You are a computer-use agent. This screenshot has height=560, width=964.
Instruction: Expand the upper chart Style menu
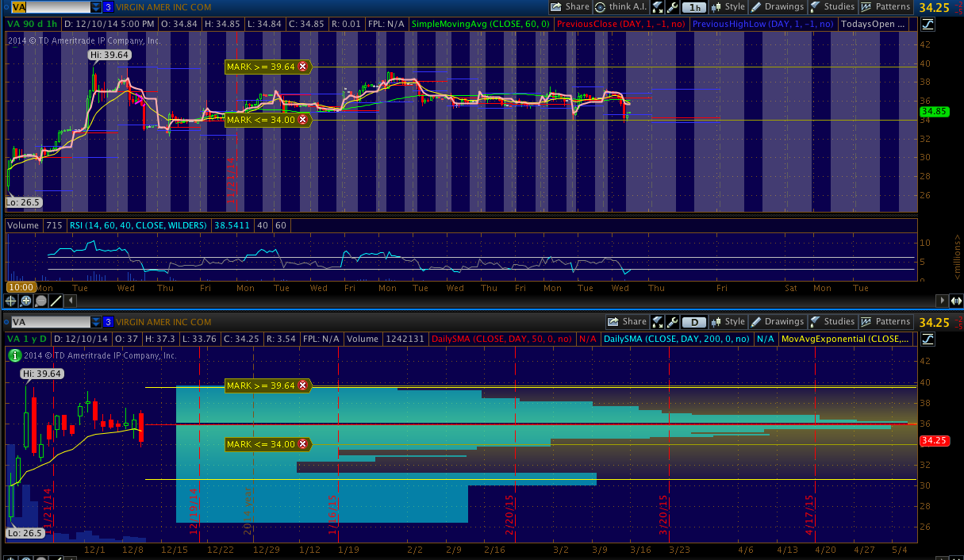(x=728, y=7)
